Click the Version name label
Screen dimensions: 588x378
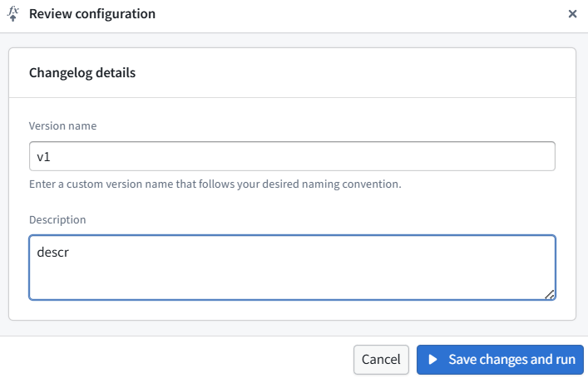pyautogui.click(x=62, y=126)
